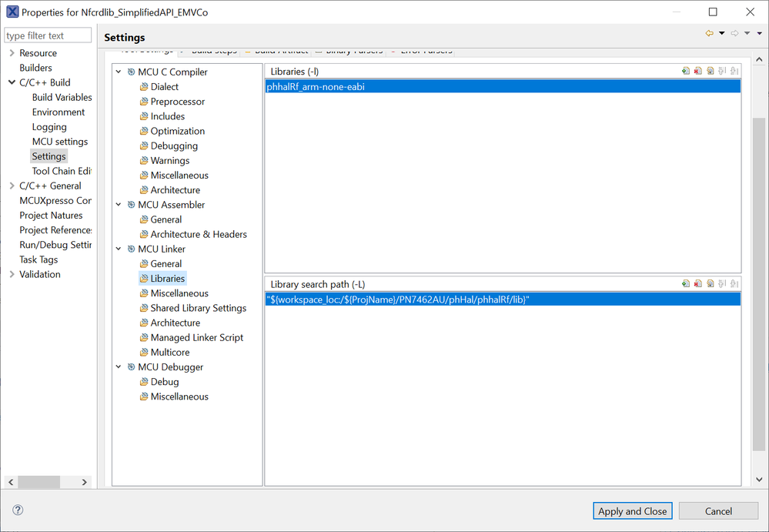Add a new library search path
769x532 pixels.
(x=685, y=284)
